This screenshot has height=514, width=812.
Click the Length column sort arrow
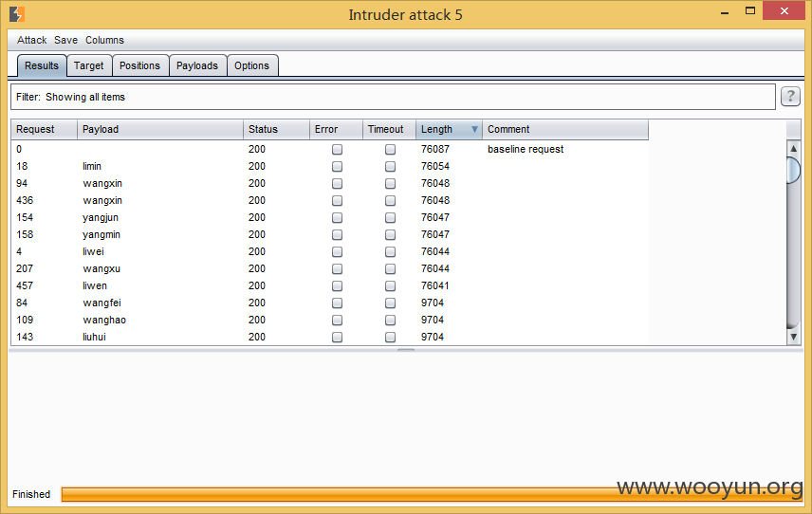click(x=474, y=129)
